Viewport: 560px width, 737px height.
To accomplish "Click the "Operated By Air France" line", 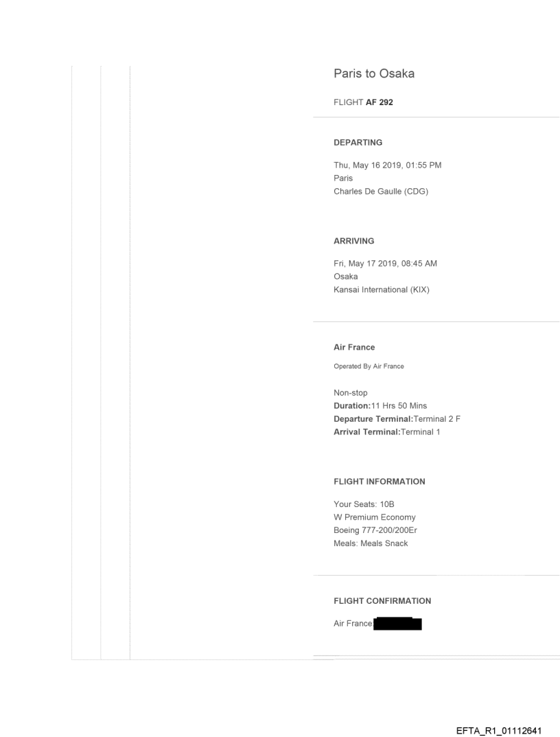I will tap(369, 366).
